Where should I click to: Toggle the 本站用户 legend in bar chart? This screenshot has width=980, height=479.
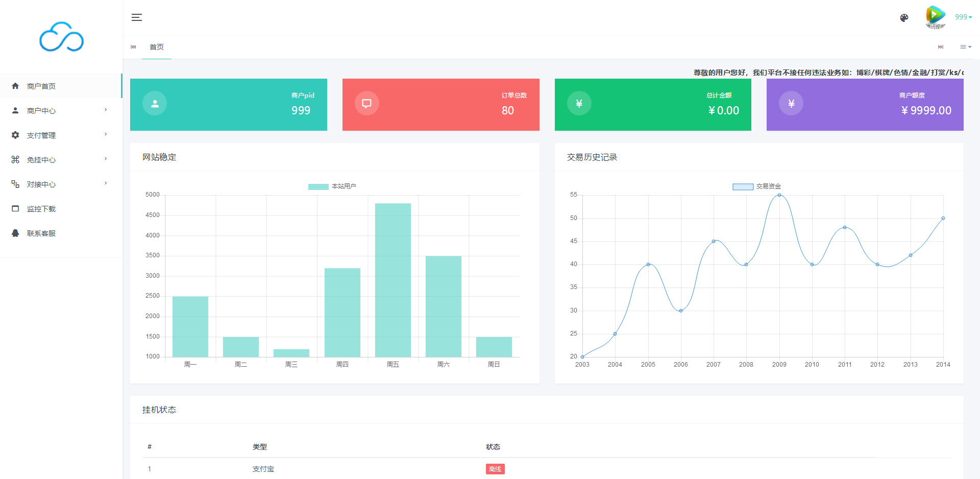click(x=332, y=186)
